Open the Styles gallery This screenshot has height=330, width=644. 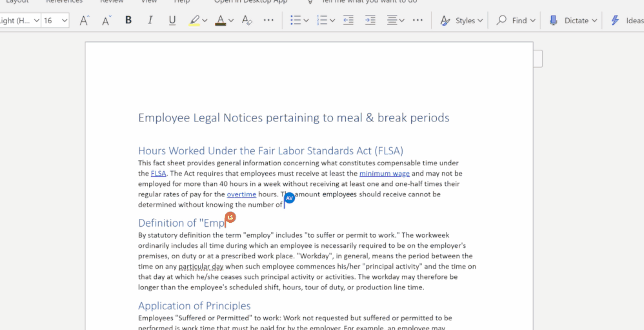(461, 21)
